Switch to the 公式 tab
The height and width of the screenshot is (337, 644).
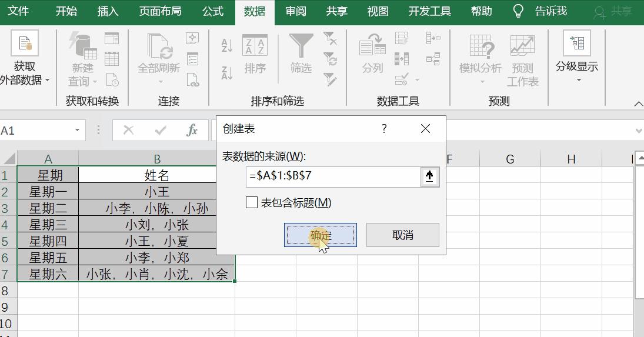click(213, 11)
